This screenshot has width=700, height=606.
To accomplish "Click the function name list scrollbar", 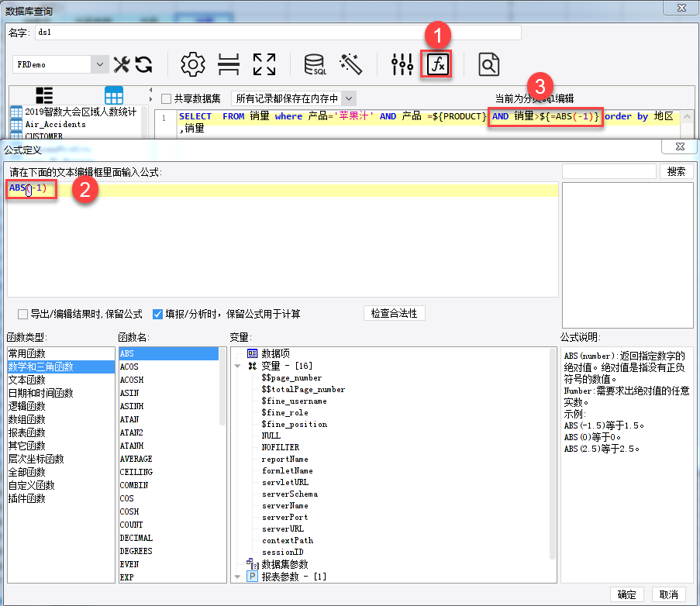I will pos(222,386).
